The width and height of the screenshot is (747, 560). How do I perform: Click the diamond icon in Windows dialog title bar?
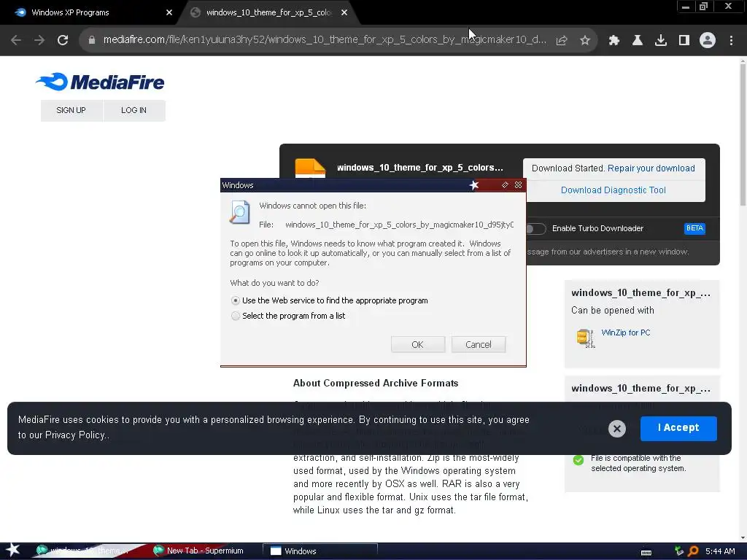click(505, 184)
